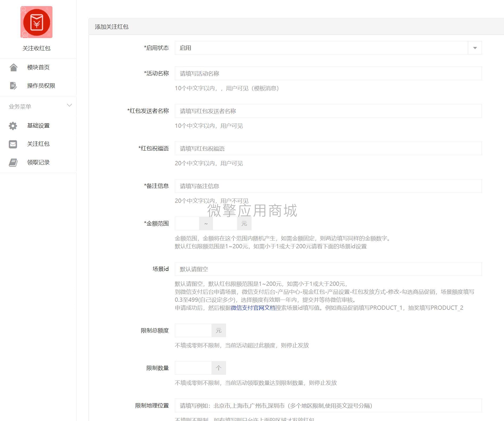Click the 限制地理位置 field label
Image resolution: width=504 pixels, height=421 pixels.
[152, 406]
